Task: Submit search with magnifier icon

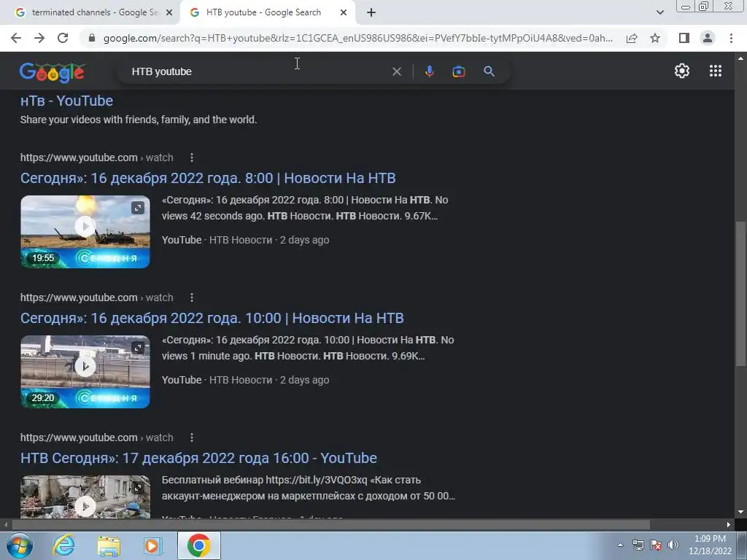Action: click(489, 71)
